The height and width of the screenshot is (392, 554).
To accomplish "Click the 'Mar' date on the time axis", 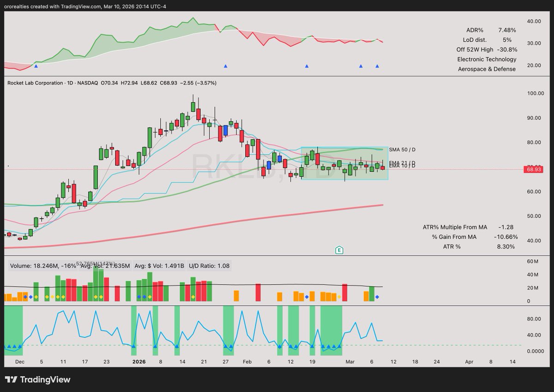I will [x=350, y=362].
